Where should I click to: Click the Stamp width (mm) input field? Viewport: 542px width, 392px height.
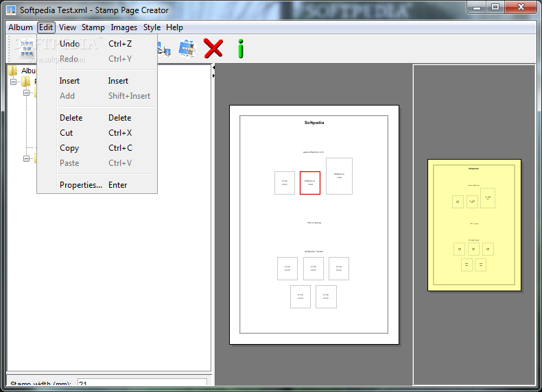[x=142, y=382]
